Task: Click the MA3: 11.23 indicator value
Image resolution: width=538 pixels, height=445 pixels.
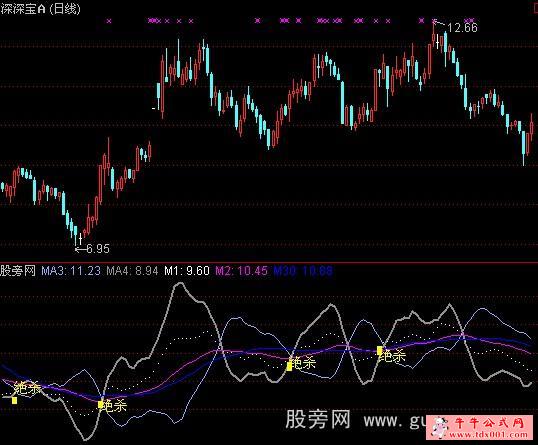Action: point(71,271)
